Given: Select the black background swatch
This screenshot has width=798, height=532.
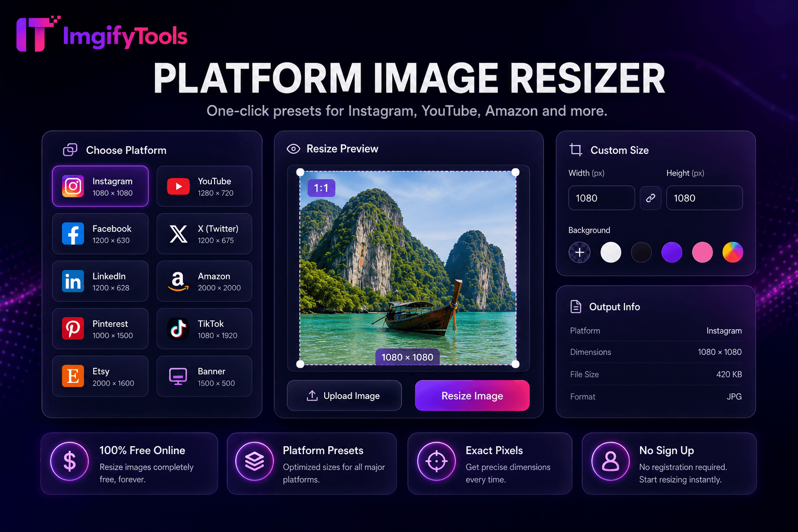Looking at the screenshot, I should [641, 252].
